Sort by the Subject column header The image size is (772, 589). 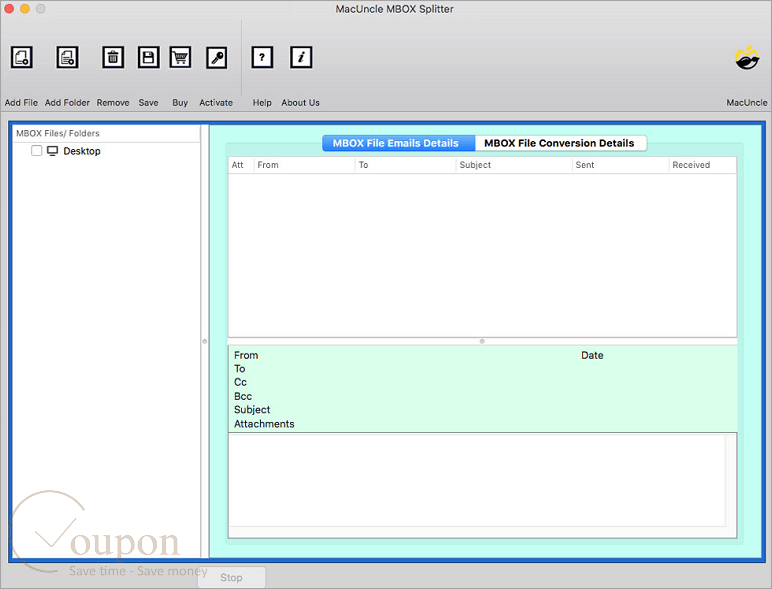click(514, 165)
